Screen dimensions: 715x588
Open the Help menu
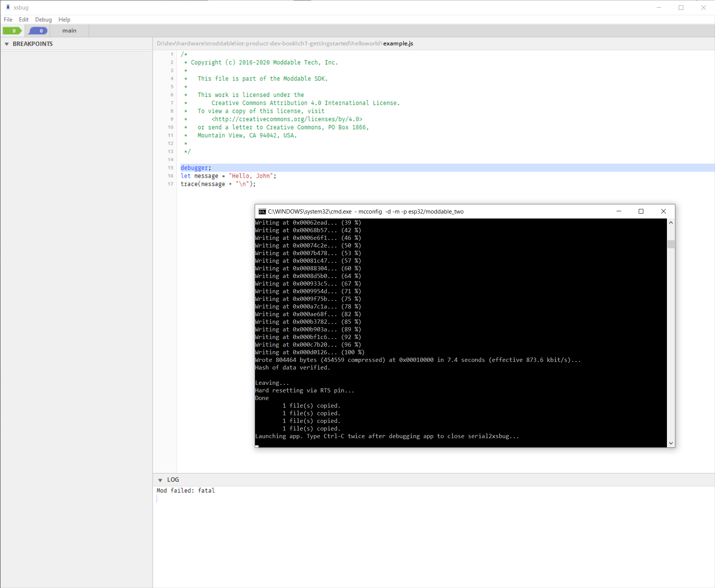click(64, 19)
